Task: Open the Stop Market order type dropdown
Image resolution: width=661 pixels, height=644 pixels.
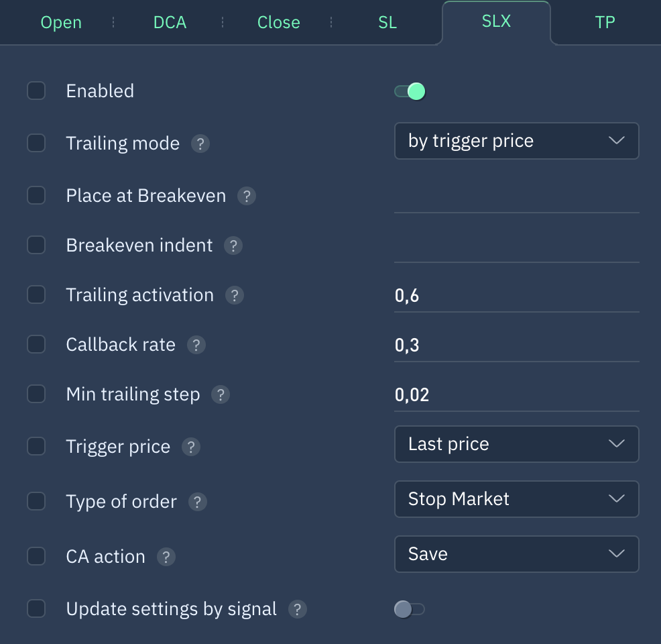Action: [516, 499]
